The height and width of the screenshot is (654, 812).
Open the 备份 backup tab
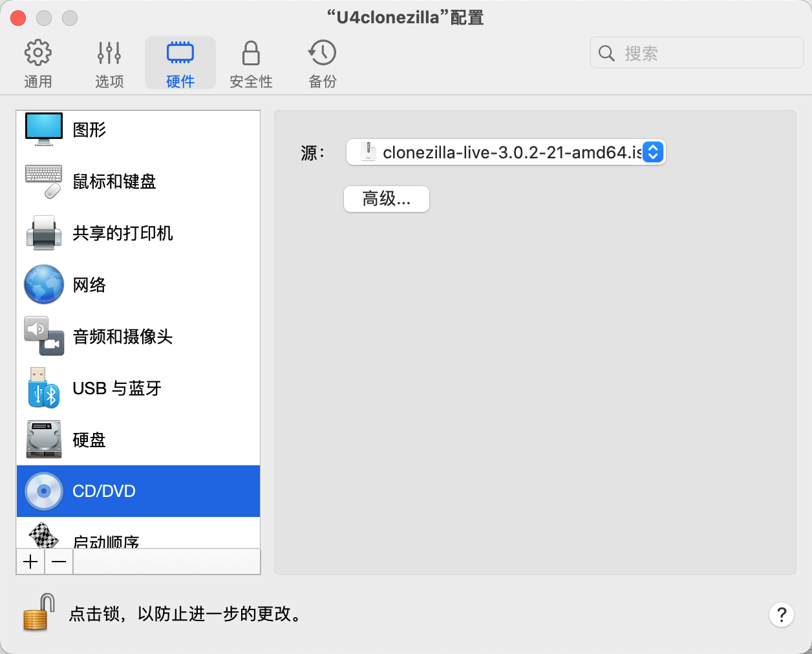click(322, 63)
